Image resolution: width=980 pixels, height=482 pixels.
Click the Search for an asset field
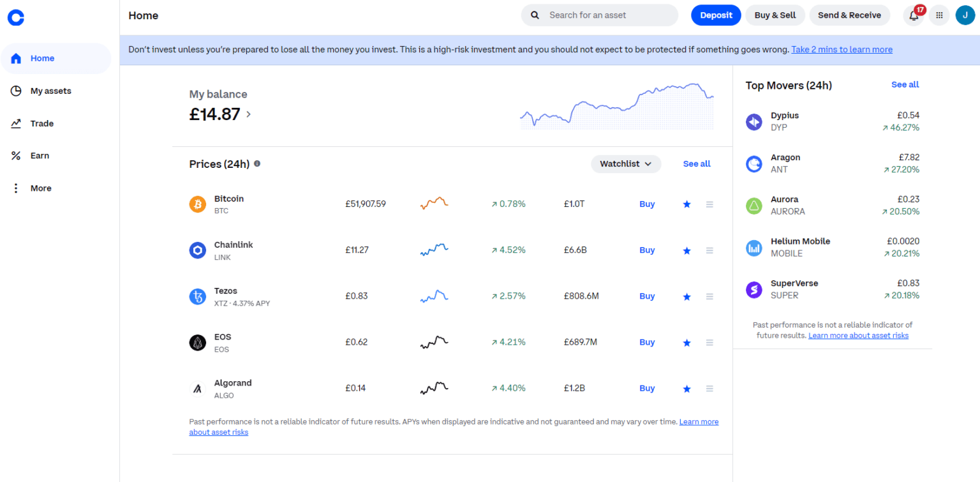[x=600, y=15]
